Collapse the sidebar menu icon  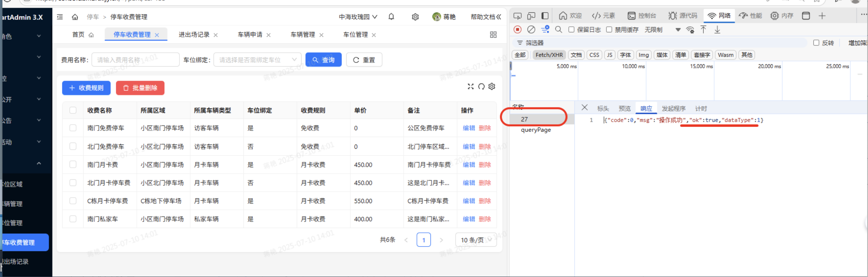coord(60,17)
